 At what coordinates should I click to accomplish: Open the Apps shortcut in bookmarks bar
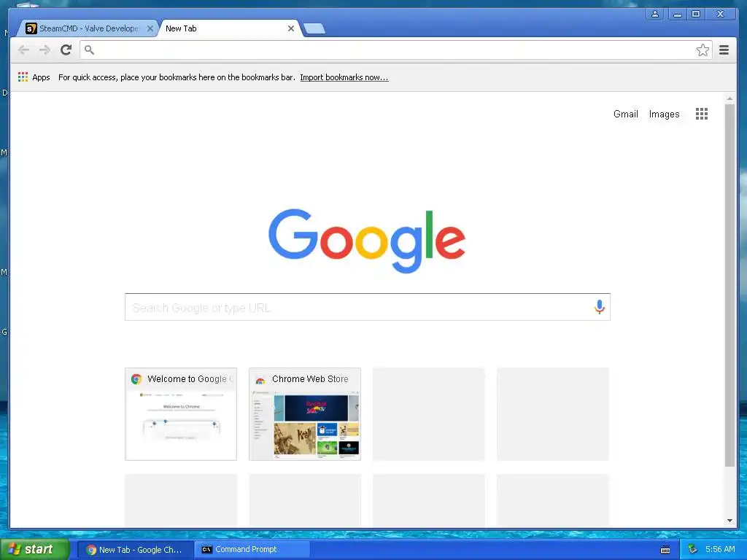tap(34, 77)
